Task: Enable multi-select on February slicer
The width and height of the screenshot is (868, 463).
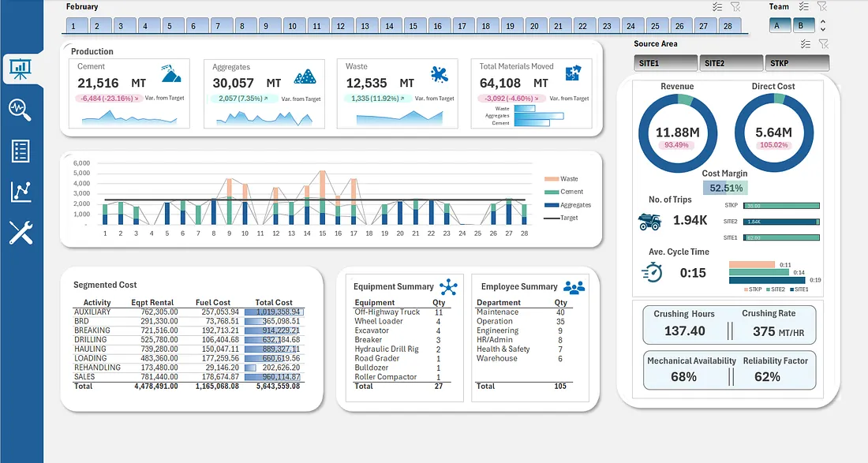Action: (717, 6)
